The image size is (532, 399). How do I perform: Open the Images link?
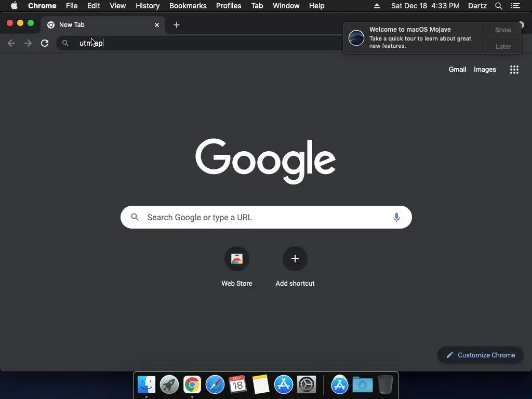point(485,69)
